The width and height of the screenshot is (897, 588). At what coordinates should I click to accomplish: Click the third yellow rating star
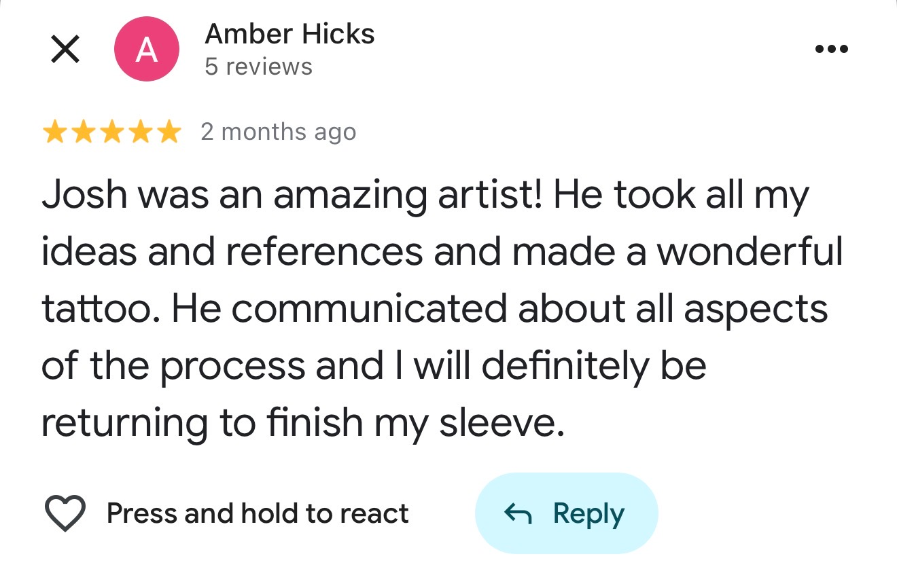111,132
